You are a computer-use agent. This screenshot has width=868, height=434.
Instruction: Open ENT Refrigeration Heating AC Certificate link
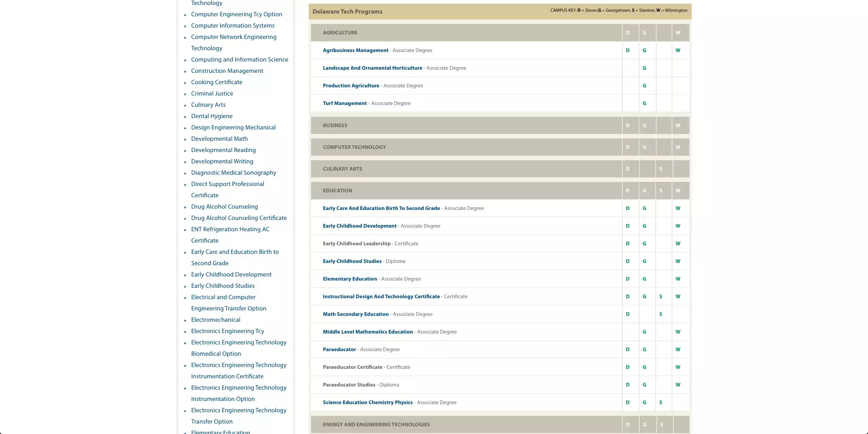pos(230,235)
